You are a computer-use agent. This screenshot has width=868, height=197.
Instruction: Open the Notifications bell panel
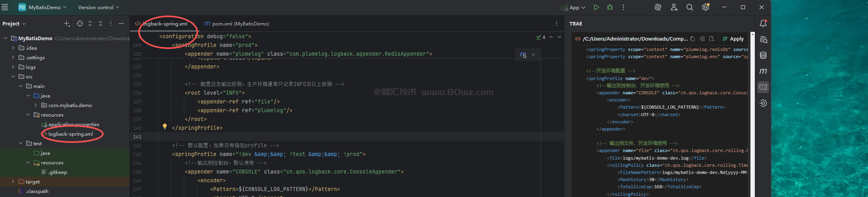[763, 23]
